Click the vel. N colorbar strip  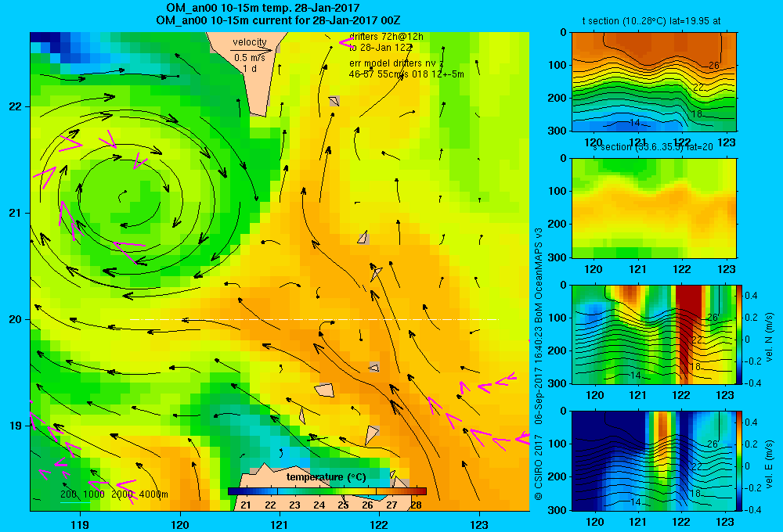tap(740, 334)
